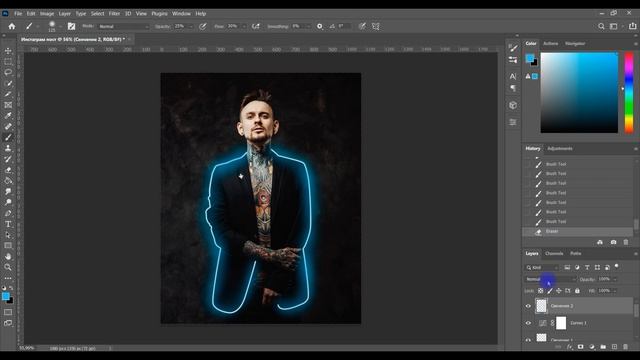640x360 pixels.
Task: Open the Help menu
Action: [200, 13]
